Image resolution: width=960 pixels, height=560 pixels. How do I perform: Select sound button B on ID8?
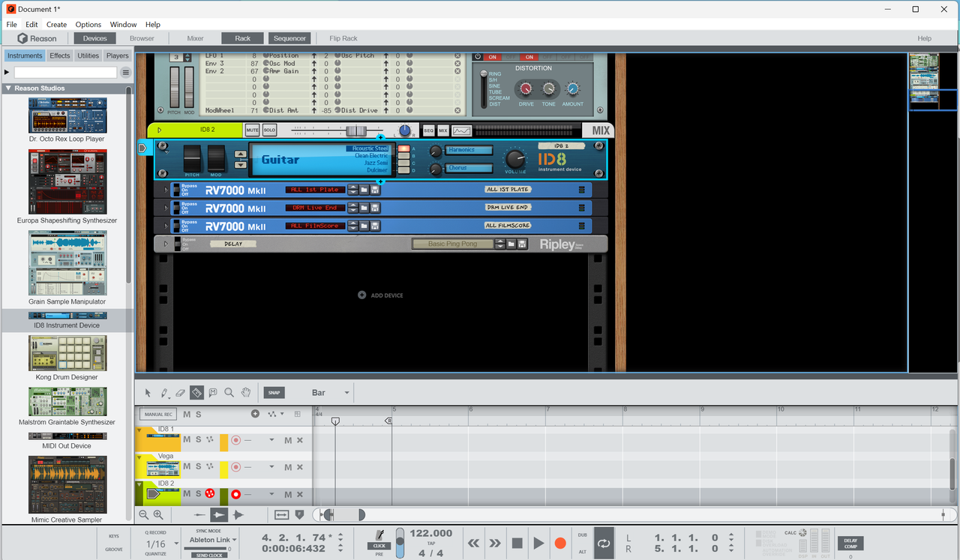405,156
